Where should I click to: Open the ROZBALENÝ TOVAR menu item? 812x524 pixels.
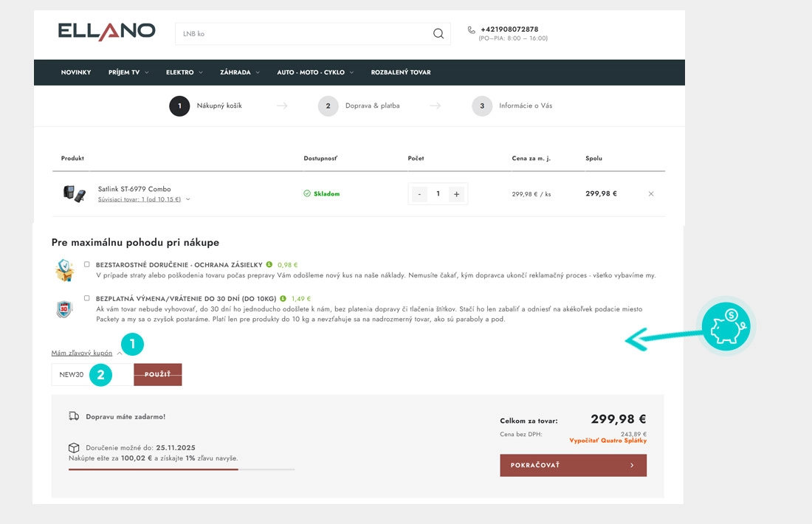coord(400,72)
